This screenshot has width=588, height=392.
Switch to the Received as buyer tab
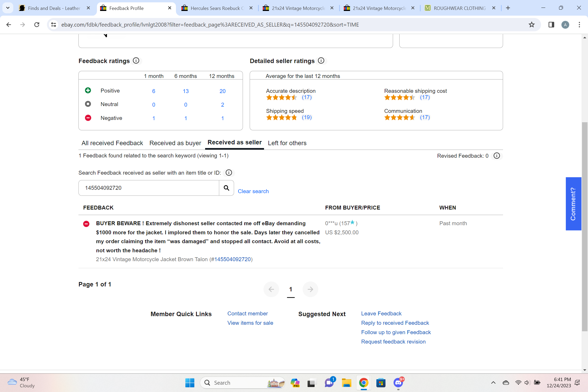pos(175,143)
